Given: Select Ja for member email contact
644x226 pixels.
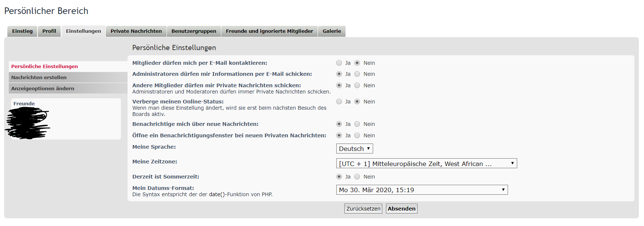Looking at the screenshot, I should coord(339,63).
